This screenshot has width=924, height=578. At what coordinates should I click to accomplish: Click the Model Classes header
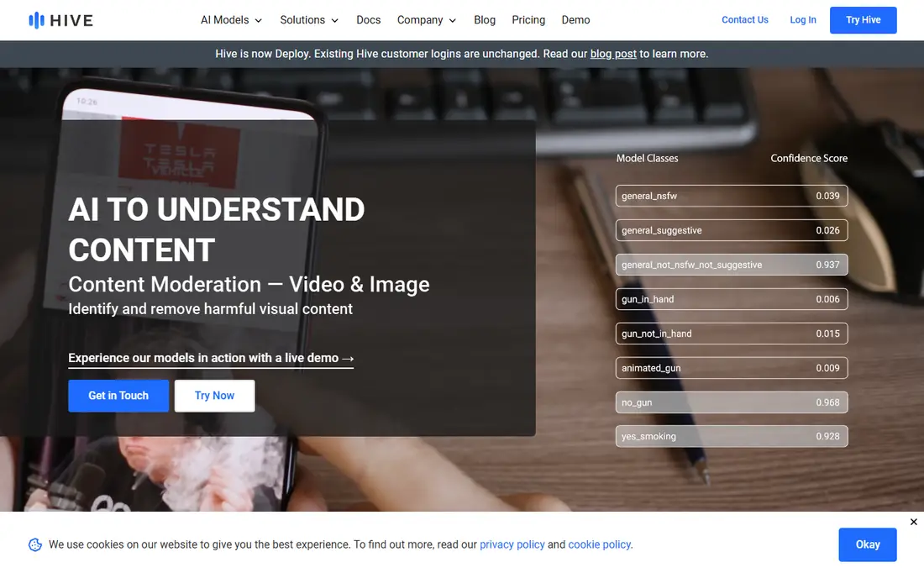click(x=647, y=158)
